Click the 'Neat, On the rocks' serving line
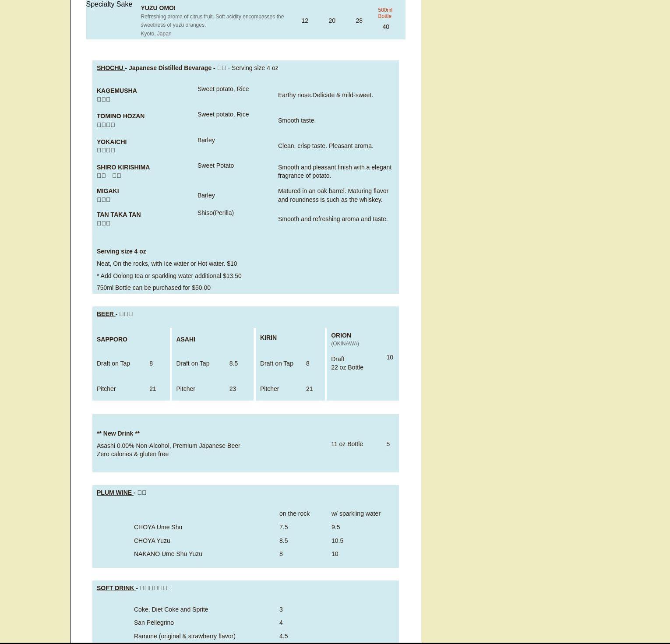 (x=167, y=264)
